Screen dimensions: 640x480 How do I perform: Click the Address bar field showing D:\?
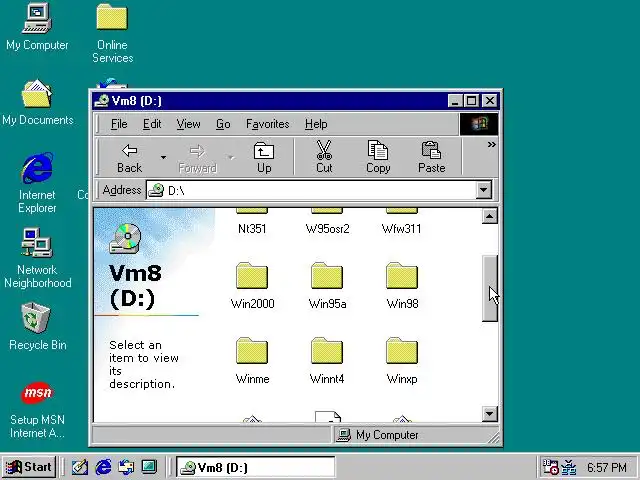click(311, 190)
